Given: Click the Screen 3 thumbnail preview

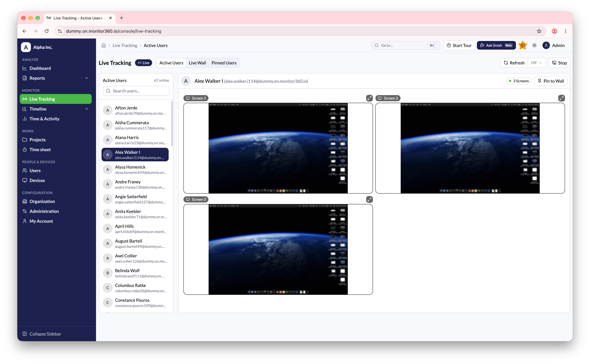Looking at the screenshot, I should pyautogui.click(x=278, y=249).
